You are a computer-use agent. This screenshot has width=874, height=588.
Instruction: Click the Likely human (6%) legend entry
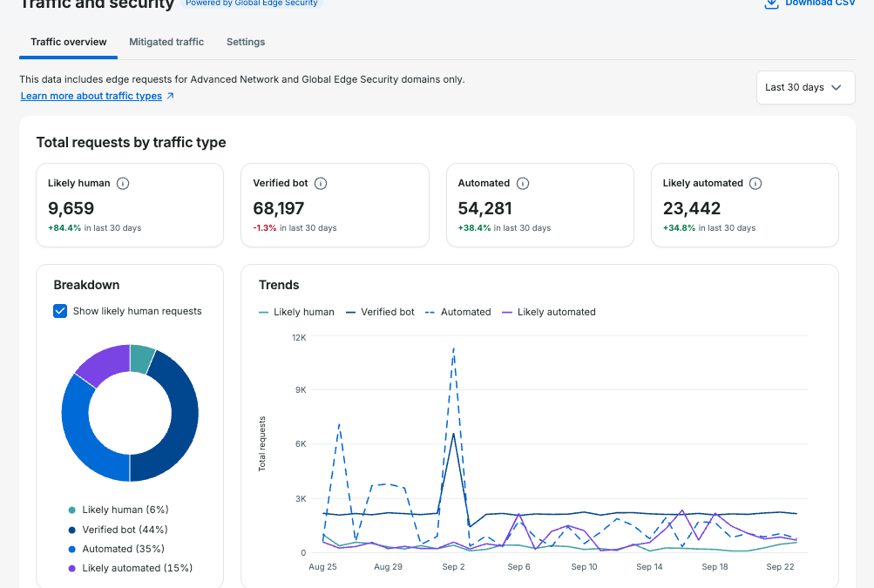(119, 510)
